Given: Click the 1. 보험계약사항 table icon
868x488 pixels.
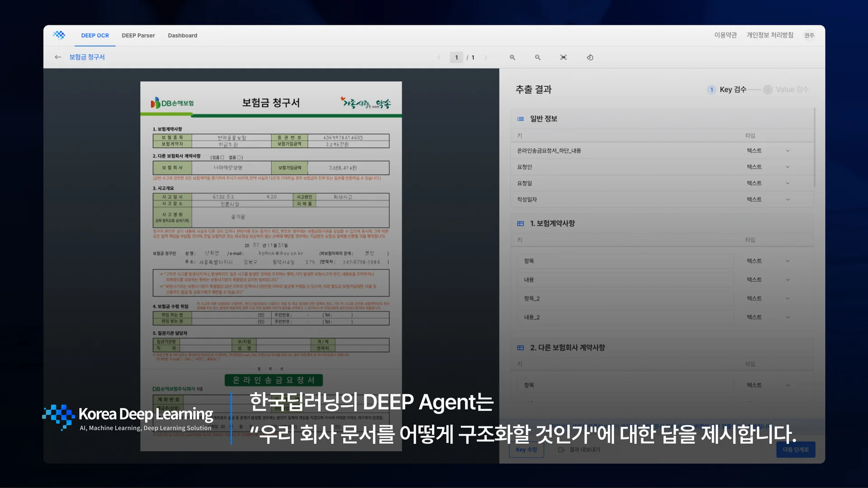Looking at the screenshot, I should click(x=520, y=224).
